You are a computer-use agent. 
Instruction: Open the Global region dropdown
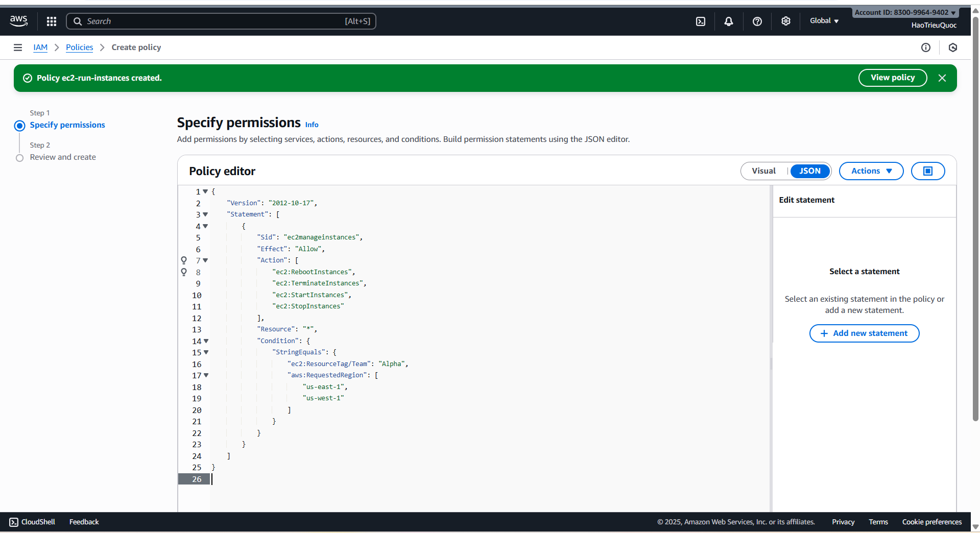823,21
